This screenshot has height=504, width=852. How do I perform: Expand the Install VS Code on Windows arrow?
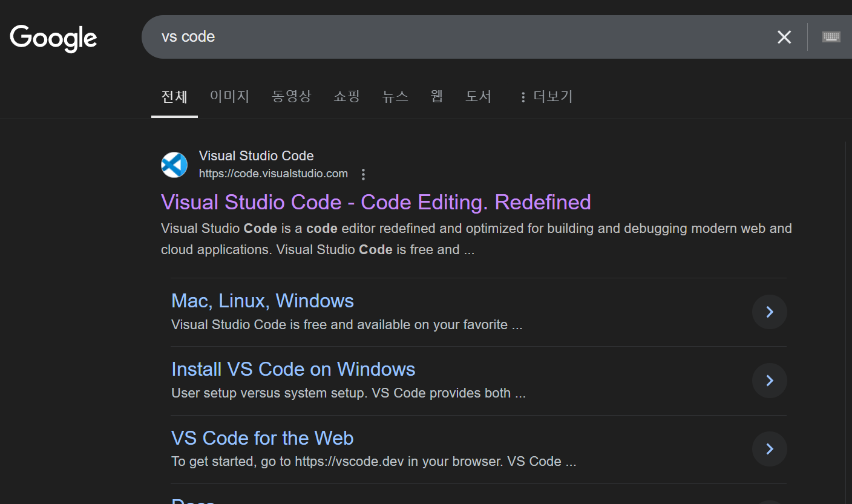pyautogui.click(x=770, y=380)
